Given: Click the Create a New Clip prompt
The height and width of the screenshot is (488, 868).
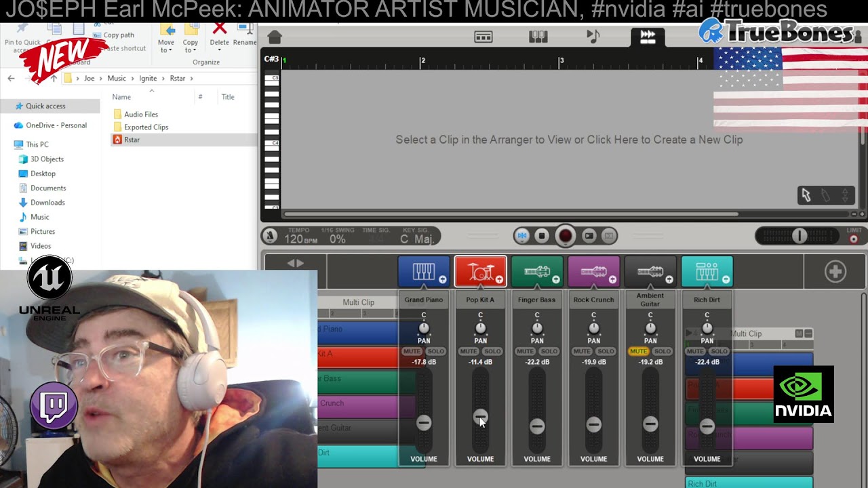Looking at the screenshot, I should point(569,140).
